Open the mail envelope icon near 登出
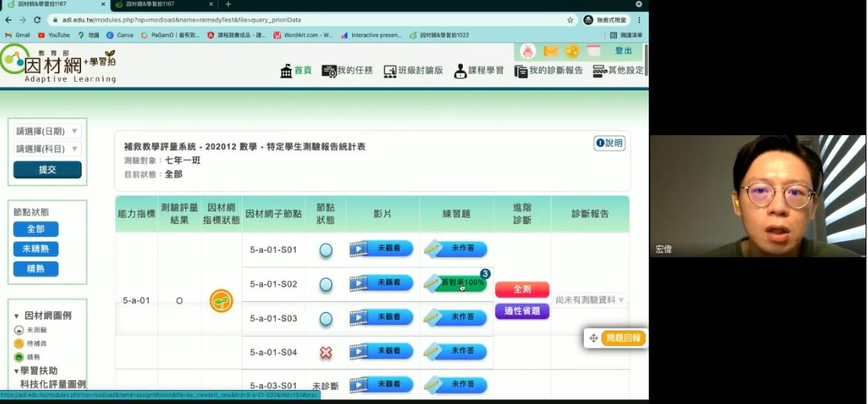 point(551,51)
